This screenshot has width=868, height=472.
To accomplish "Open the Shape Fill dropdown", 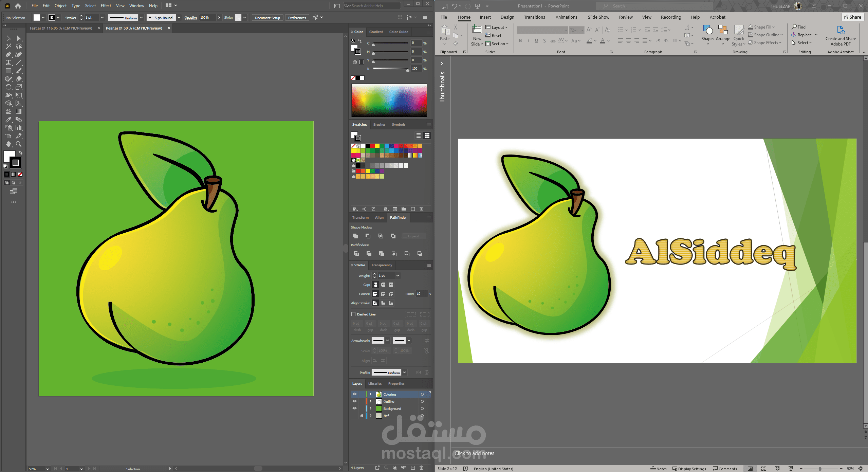I will click(x=774, y=27).
